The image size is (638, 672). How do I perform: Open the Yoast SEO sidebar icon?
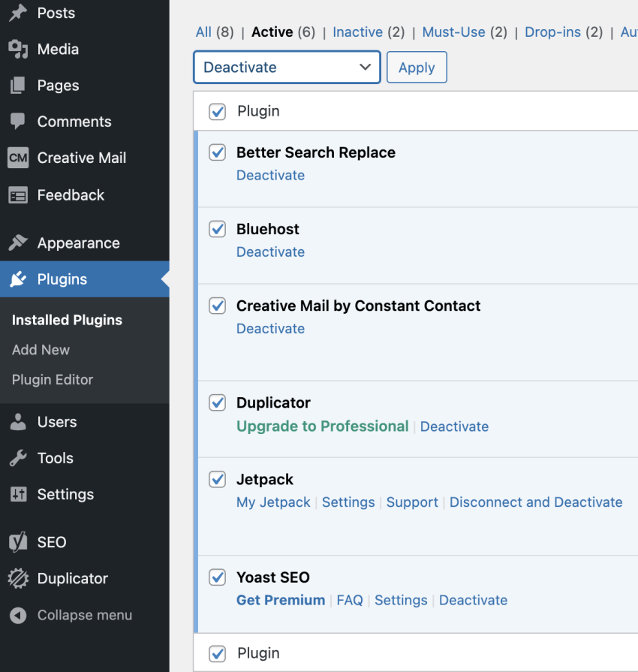[17, 542]
